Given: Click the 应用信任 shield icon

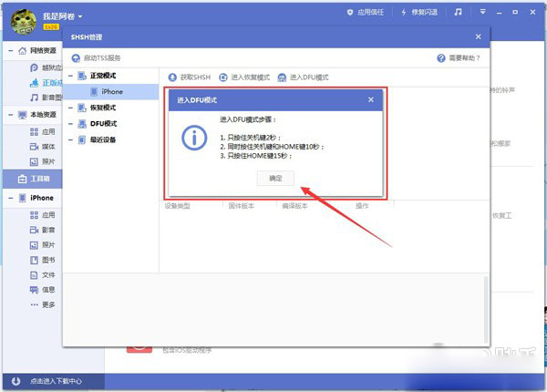Looking at the screenshot, I should click(352, 13).
